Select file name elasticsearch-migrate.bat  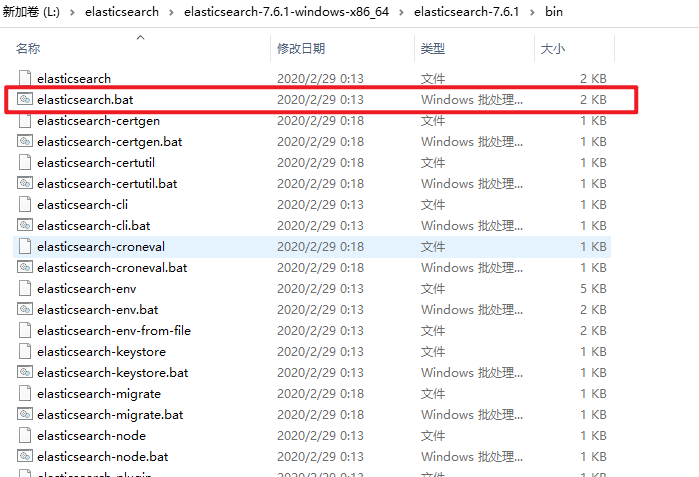[110, 415]
